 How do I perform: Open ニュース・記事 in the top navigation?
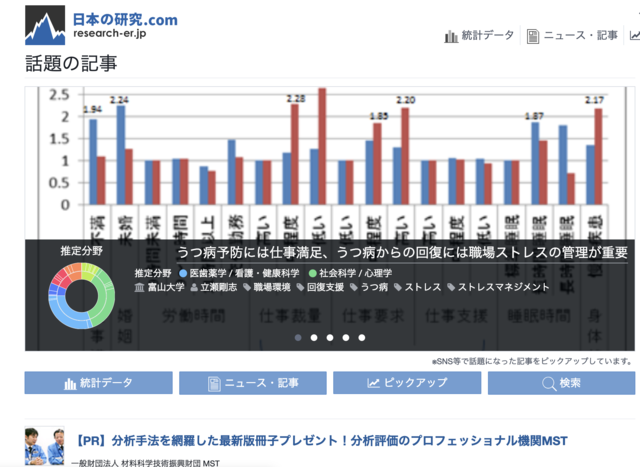581,36
